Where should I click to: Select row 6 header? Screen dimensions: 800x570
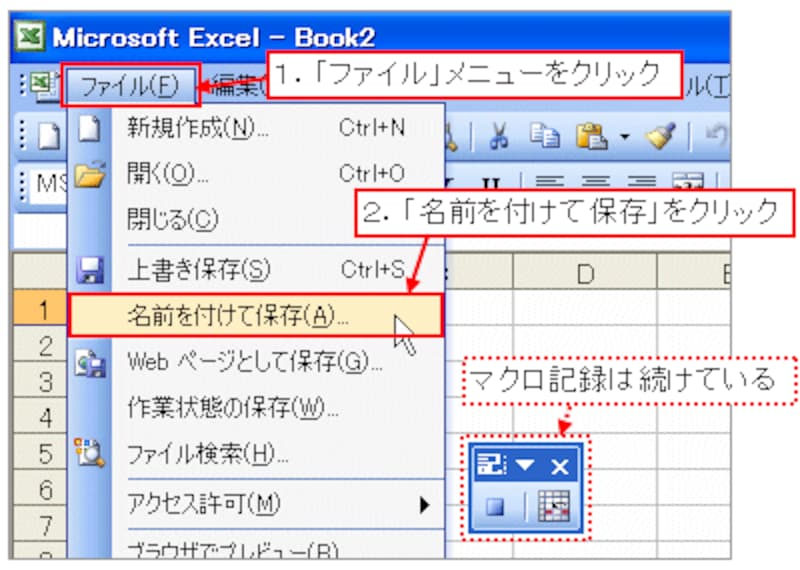coord(40,488)
